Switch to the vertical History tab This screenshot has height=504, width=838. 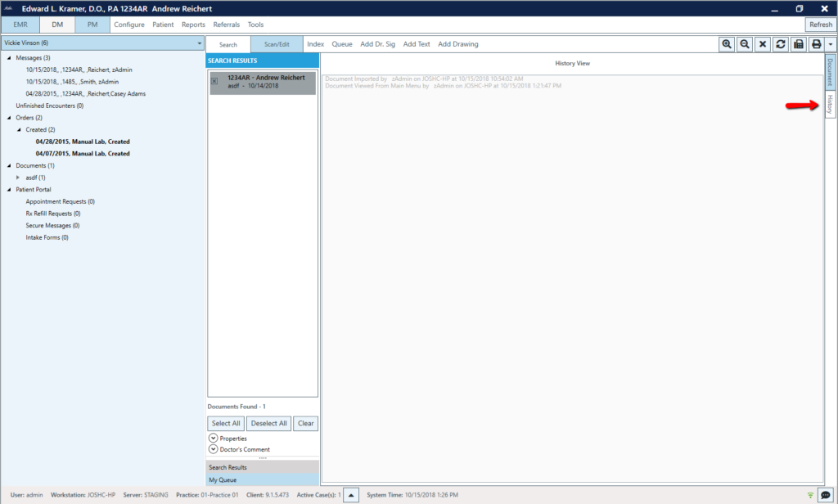830,104
